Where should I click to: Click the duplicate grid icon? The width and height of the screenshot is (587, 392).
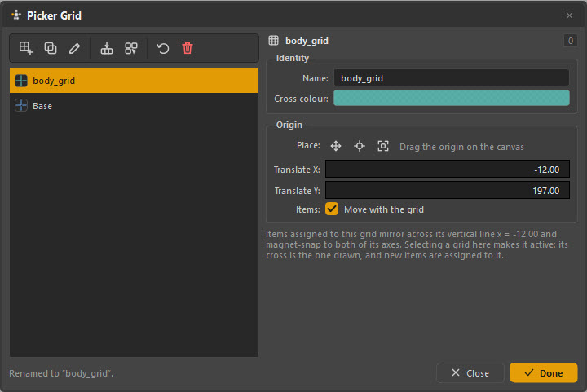click(51, 48)
